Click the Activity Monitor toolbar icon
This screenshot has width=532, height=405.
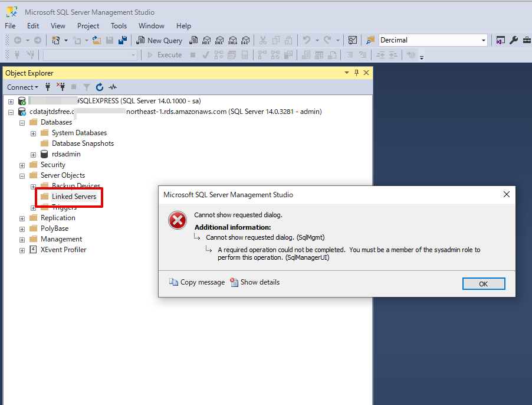pyautogui.click(x=353, y=40)
